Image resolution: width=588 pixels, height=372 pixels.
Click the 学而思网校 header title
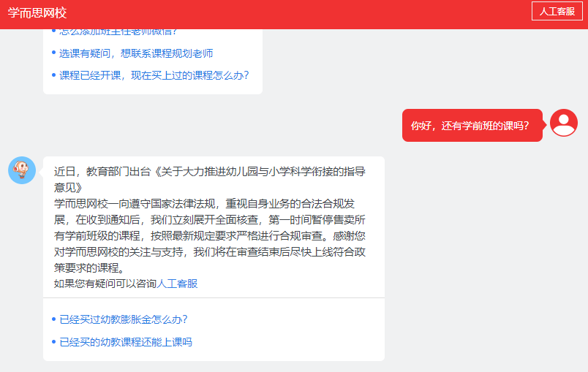pyautogui.click(x=37, y=12)
